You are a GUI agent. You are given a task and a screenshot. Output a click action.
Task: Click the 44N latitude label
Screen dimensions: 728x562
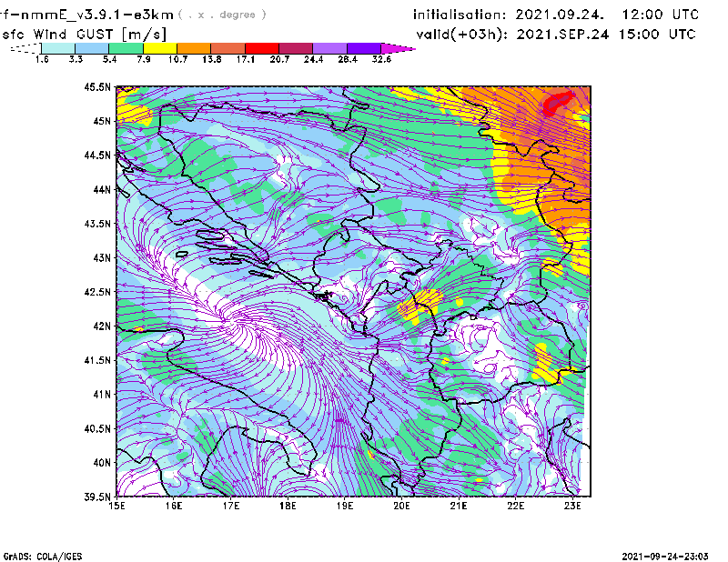coord(102,189)
